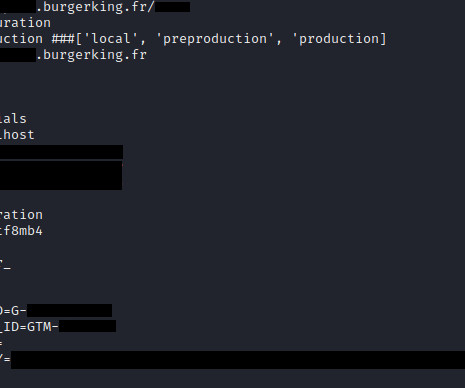Click the 'ration' text above f8mb4
This screenshot has height=388, width=465.
tap(21, 215)
